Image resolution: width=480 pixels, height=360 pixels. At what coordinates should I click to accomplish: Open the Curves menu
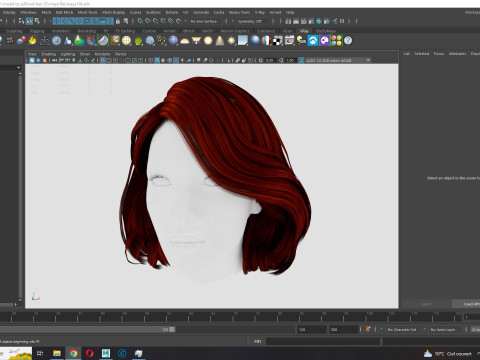135,12
